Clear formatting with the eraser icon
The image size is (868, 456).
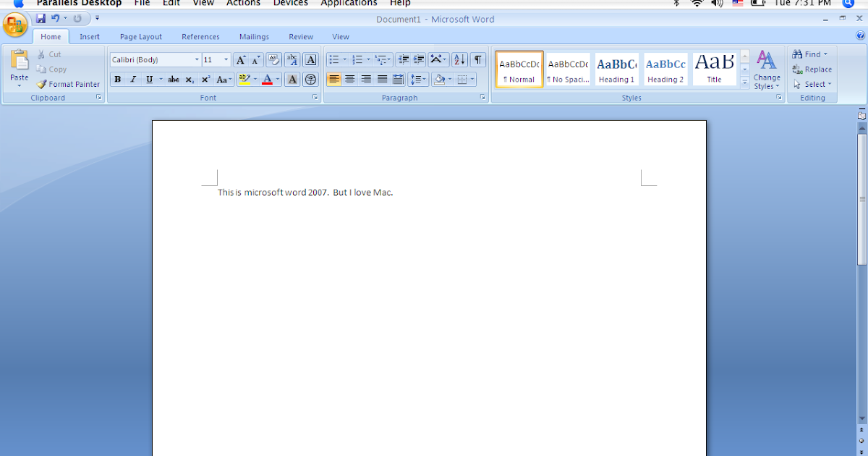(274, 59)
